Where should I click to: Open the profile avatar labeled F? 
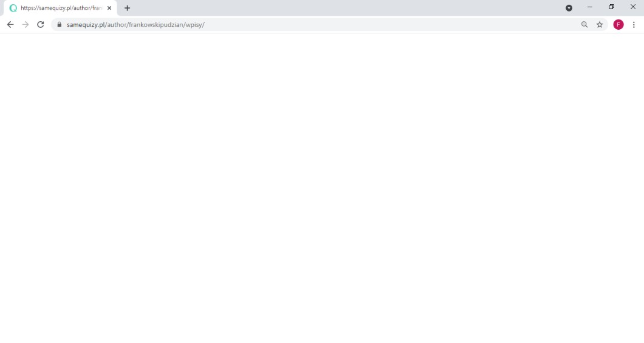tap(618, 24)
